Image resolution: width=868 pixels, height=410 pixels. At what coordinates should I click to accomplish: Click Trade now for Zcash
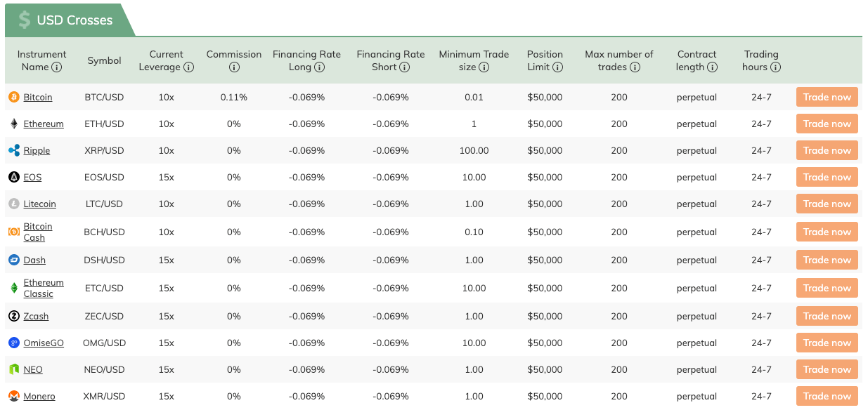pyautogui.click(x=827, y=316)
